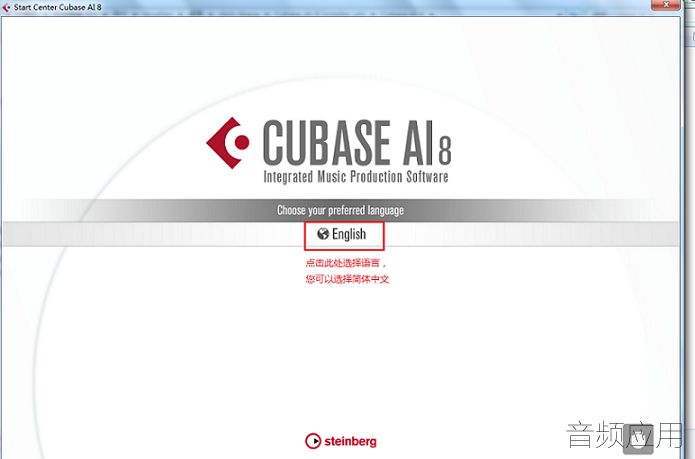Click the large CUBASE AI 8 wordmark
Image resolution: width=695 pixels, height=459 pixels.
357,142
